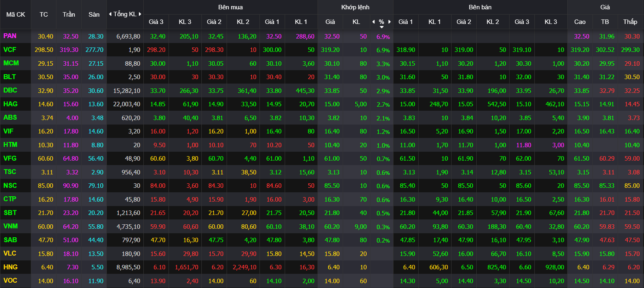
Task: Open stock symbol DBC
Action: click(10, 90)
